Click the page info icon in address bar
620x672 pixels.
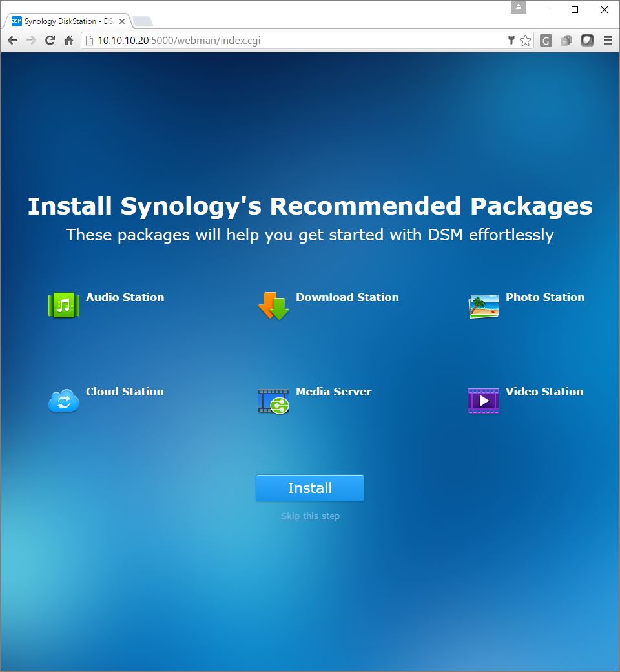coord(89,41)
